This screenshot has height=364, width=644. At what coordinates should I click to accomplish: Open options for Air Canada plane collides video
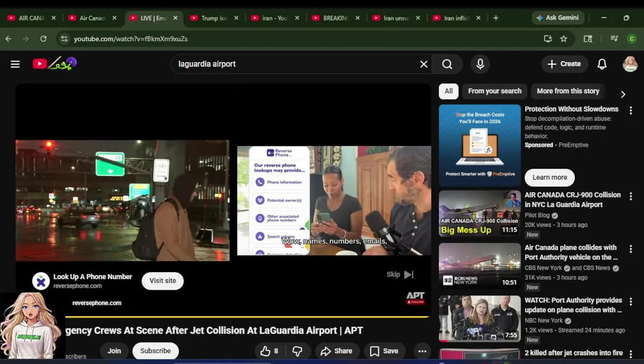[x=630, y=249]
